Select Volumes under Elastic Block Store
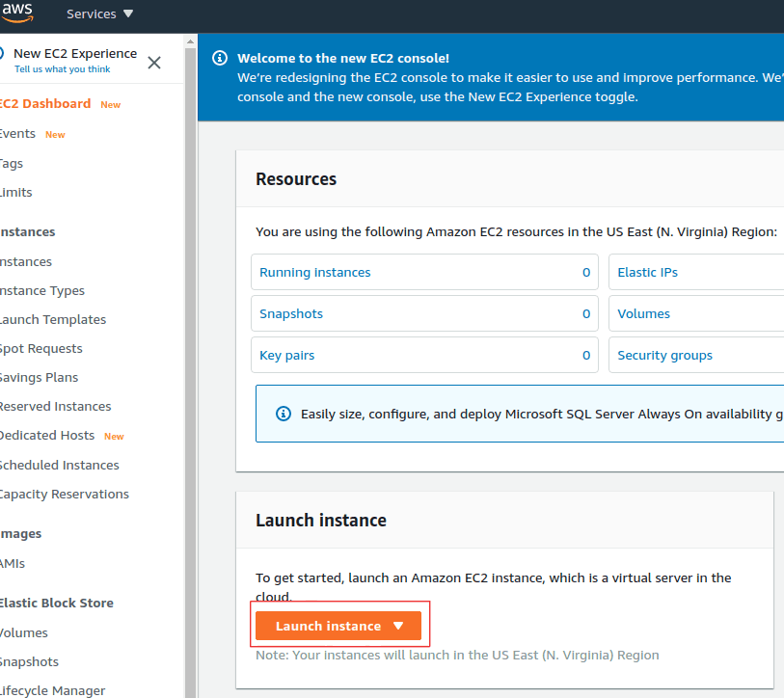 click(x=24, y=631)
